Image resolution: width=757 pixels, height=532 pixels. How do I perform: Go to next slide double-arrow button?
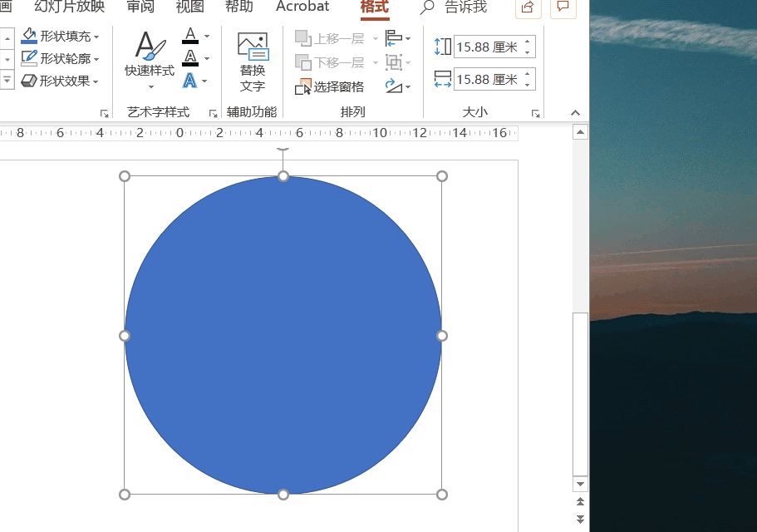click(x=580, y=520)
